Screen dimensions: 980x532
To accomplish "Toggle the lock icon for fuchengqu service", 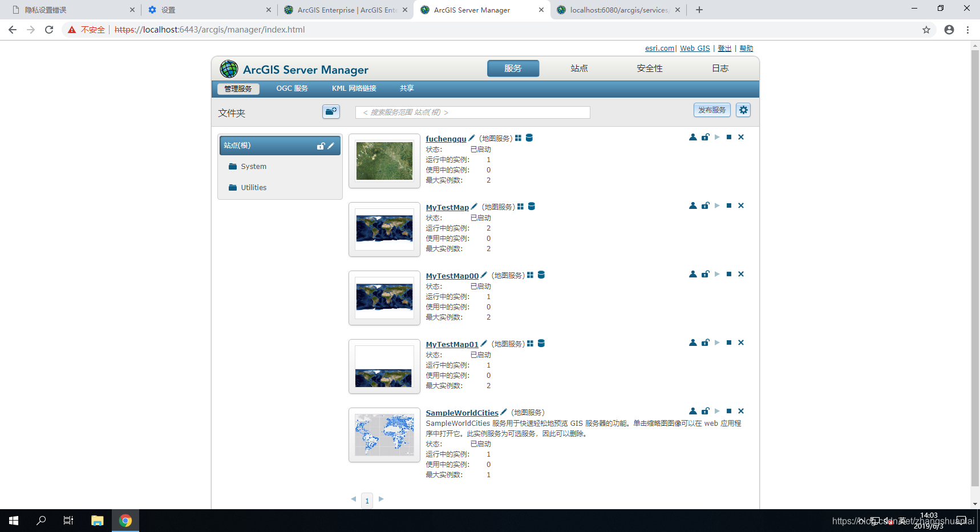I will [x=706, y=137].
